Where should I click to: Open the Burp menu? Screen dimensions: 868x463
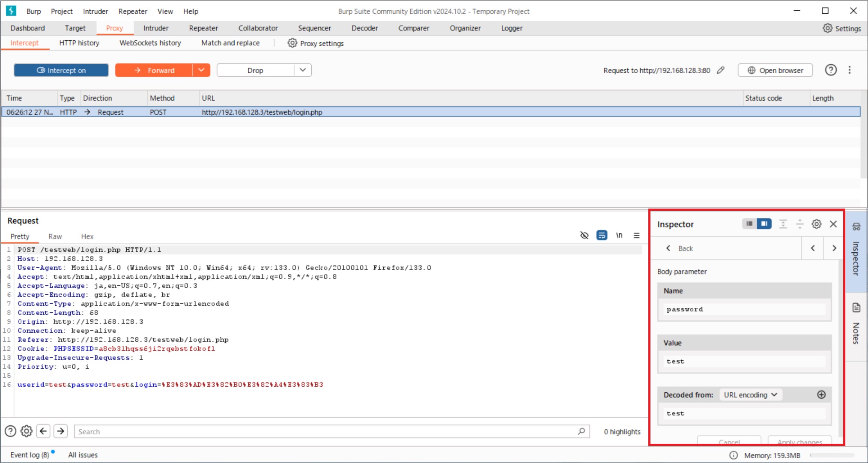pos(34,11)
